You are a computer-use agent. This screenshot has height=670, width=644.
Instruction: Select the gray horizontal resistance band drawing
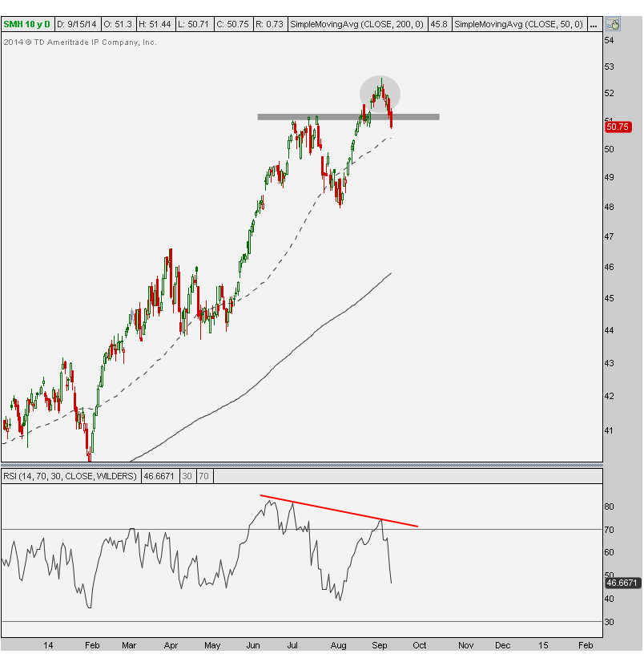tap(348, 117)
